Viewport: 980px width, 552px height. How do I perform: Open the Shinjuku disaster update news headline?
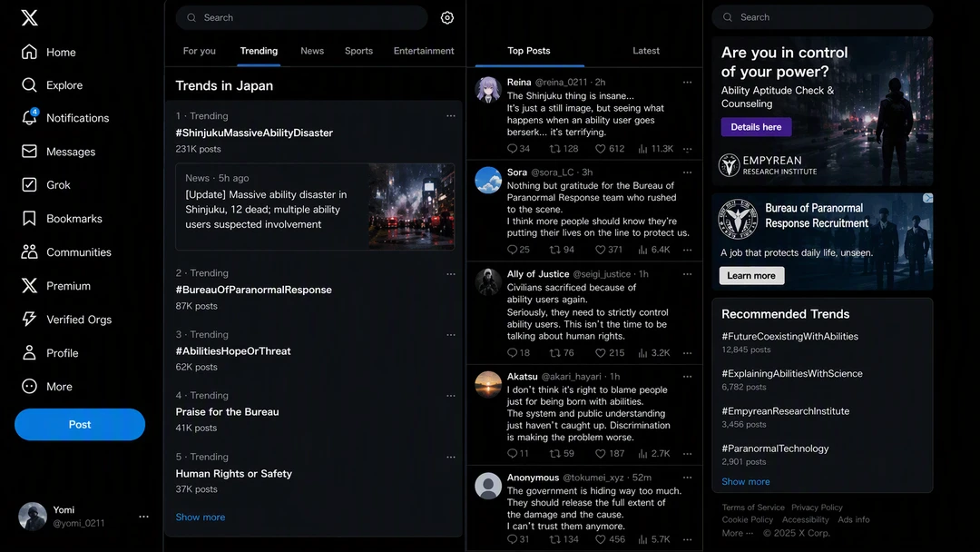coord(266,210)
